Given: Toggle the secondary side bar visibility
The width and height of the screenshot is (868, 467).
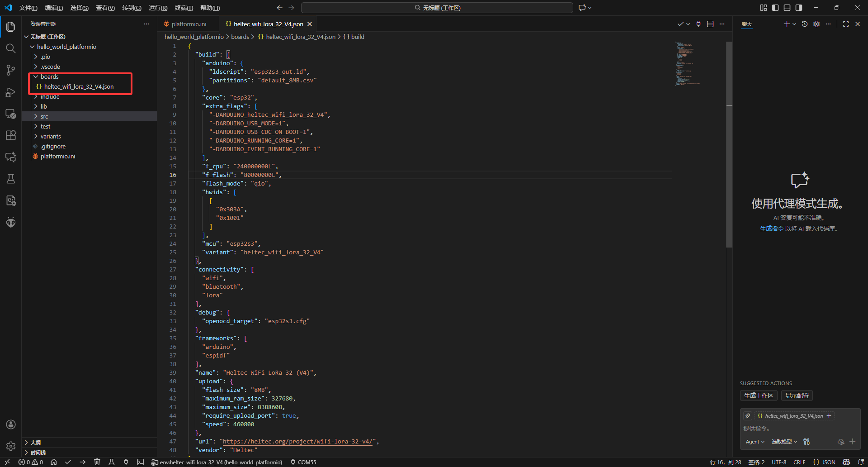Looking at the screenshot, I should point(799,8).
